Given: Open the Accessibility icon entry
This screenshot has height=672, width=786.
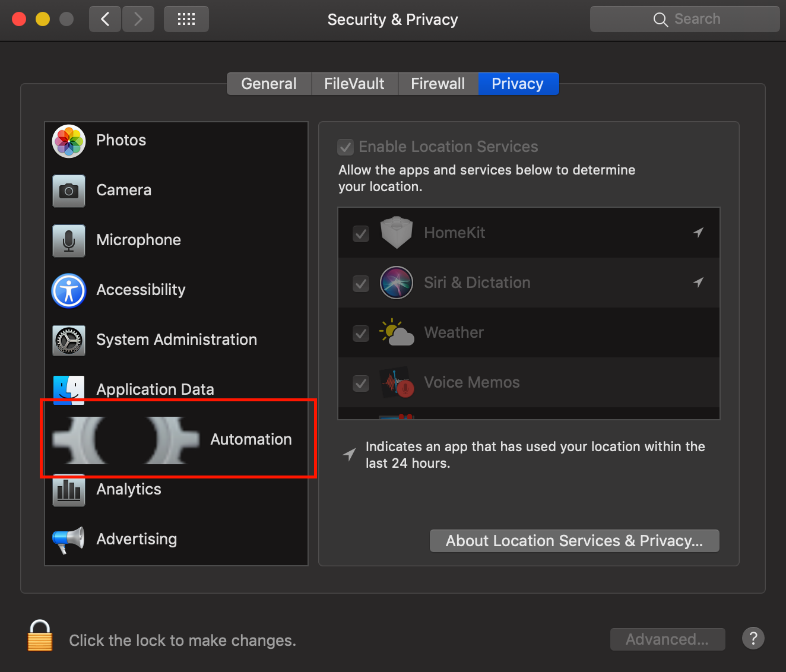Looking at the screenshot, I should tap(69, 290).
